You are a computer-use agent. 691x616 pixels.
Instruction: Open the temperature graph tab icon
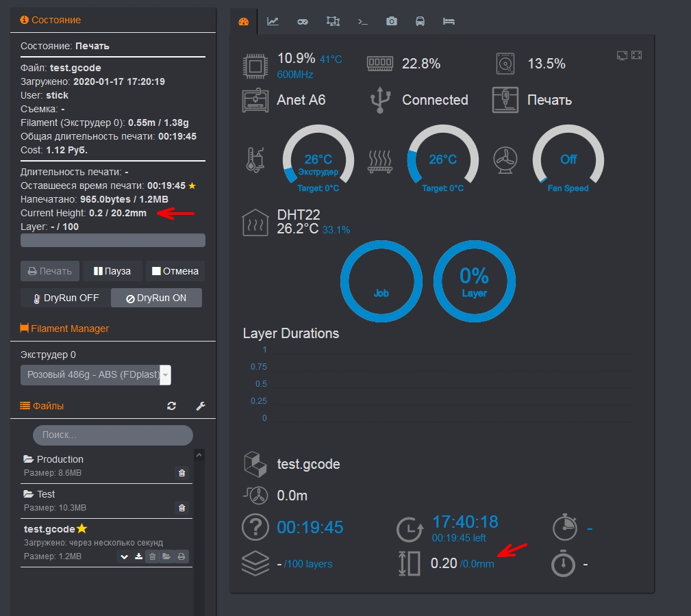pyautogui.click(x=273, y=21)
